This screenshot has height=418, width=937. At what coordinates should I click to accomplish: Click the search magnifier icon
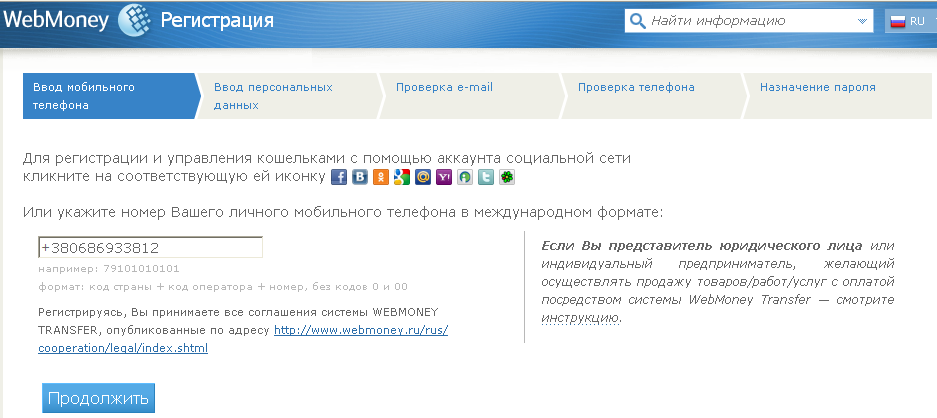tap(638, 22)
